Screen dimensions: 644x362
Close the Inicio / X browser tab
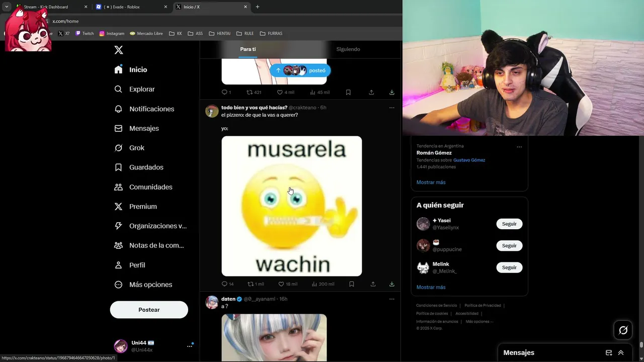(246, 7)
